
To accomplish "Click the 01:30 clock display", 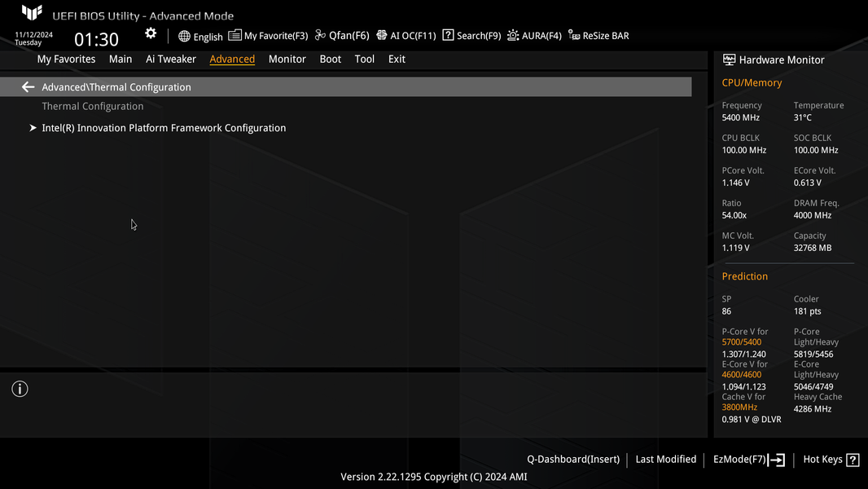I will (96, 39).
